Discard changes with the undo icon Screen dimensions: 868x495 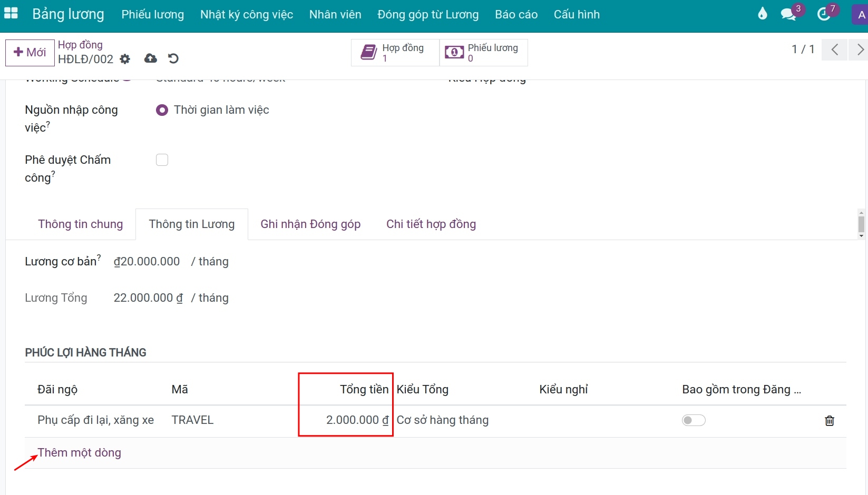coord(173,58)
